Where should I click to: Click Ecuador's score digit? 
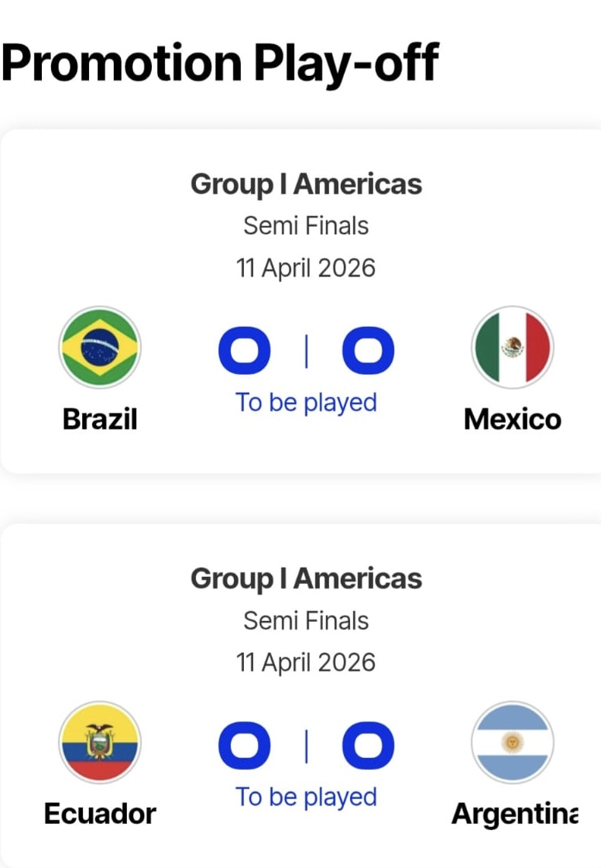245,746
